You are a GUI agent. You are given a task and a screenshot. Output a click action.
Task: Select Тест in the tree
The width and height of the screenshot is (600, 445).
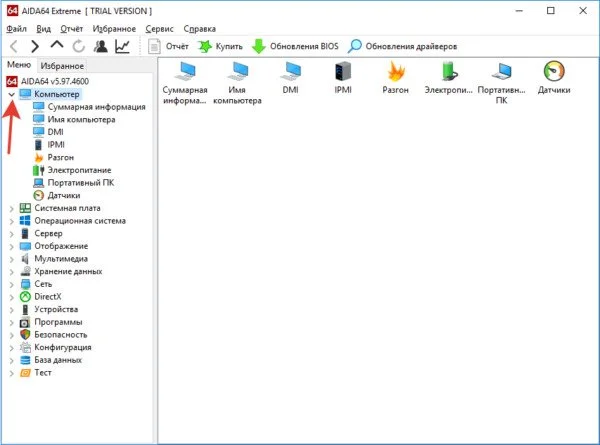click(x=42, y=372)
